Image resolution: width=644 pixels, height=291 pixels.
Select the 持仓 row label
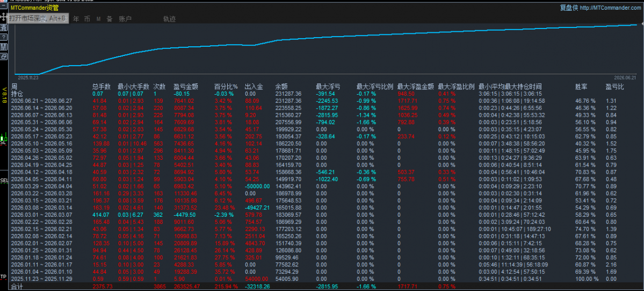point(17,94)
